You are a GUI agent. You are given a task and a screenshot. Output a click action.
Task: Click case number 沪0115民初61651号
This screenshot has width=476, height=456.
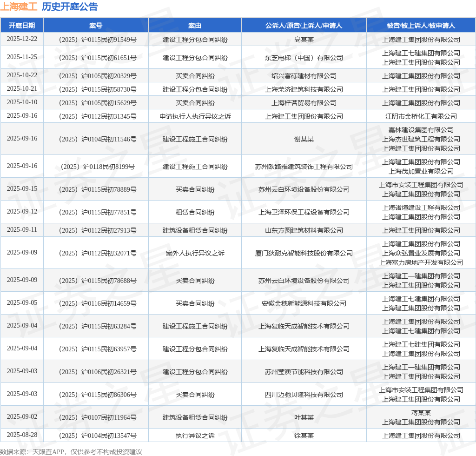[98, 58]
